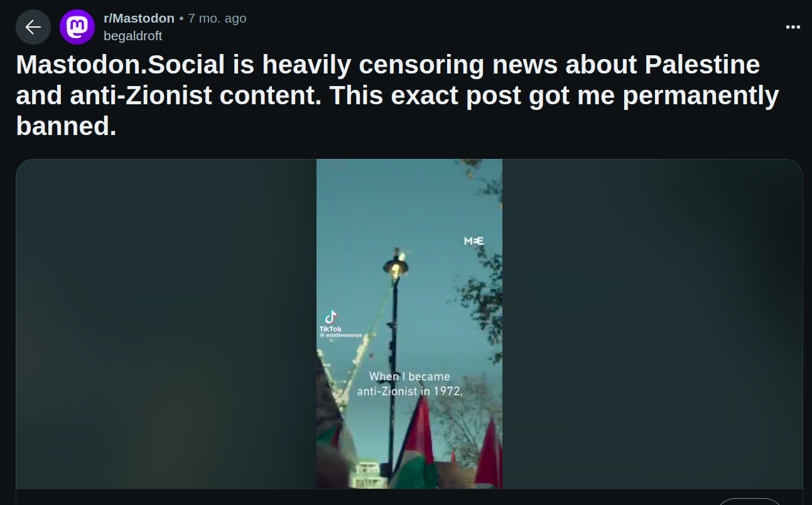Click the "anti-Zionist in 1972" subtitle caption
The width and height of the screenshot is (812, 505).
pos(409,391)
